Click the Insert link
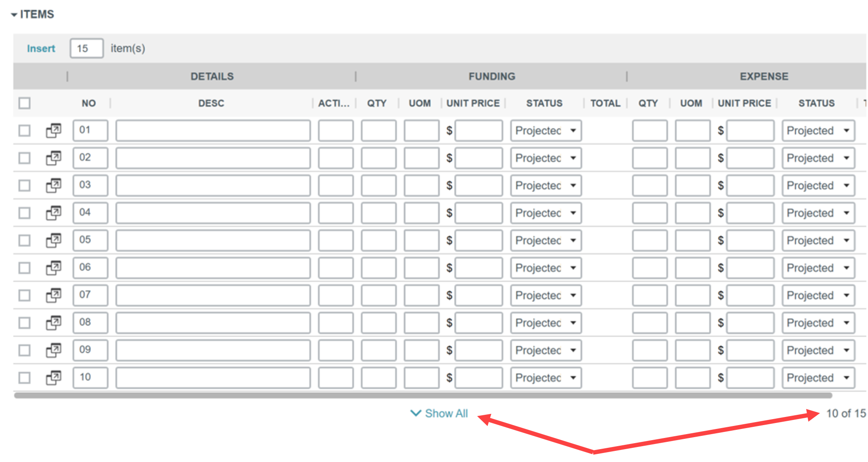 pos(41,48)
